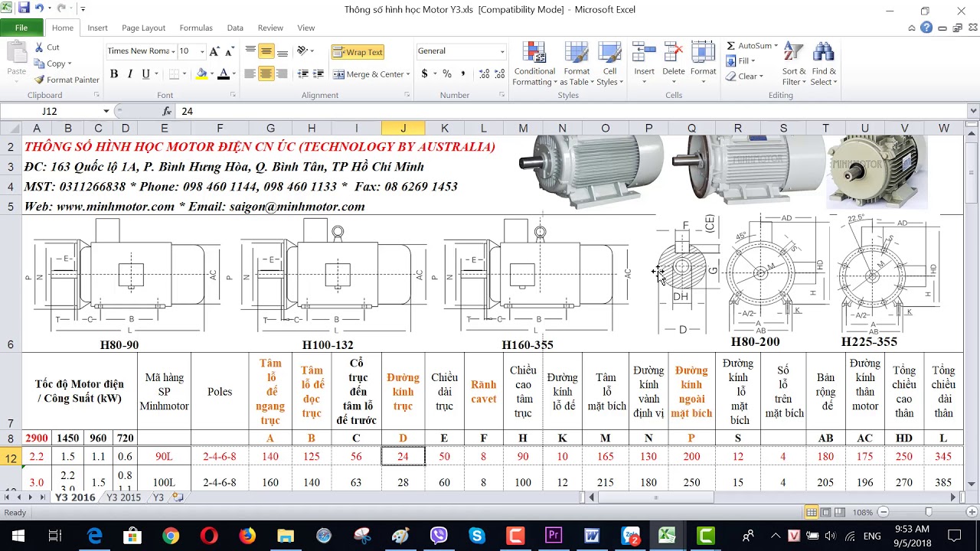
Task: Toggle Middle Align vertical alignment
Action: pos(266,51)
